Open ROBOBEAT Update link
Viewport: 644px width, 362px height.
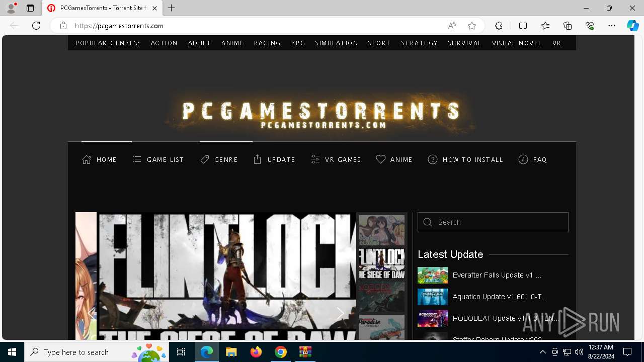point(506,318)
